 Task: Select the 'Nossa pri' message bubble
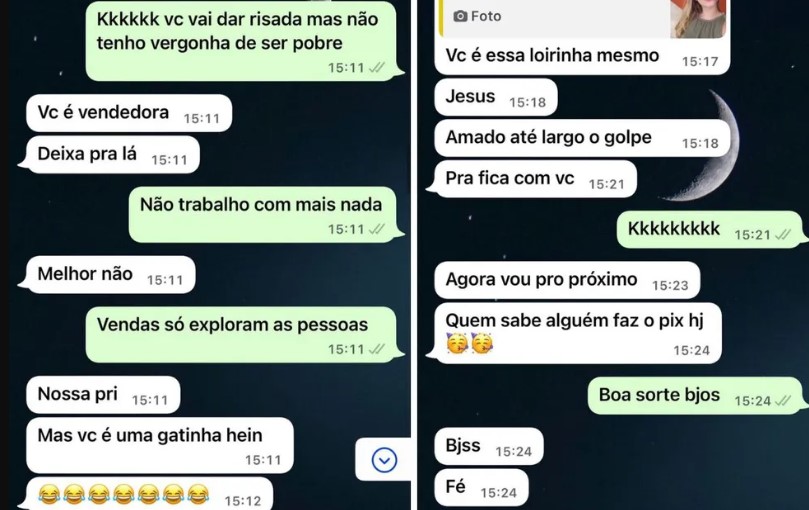(x=103, y=394)
